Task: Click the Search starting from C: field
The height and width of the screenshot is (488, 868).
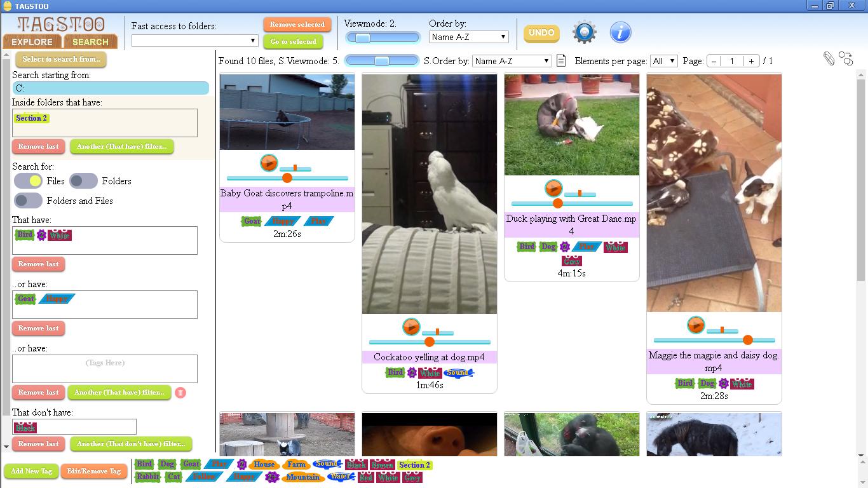Action: tap(111, 88)
